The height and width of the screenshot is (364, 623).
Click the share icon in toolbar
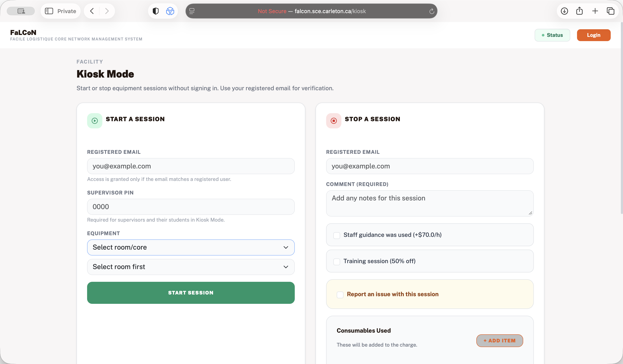[x=580, y=11]
